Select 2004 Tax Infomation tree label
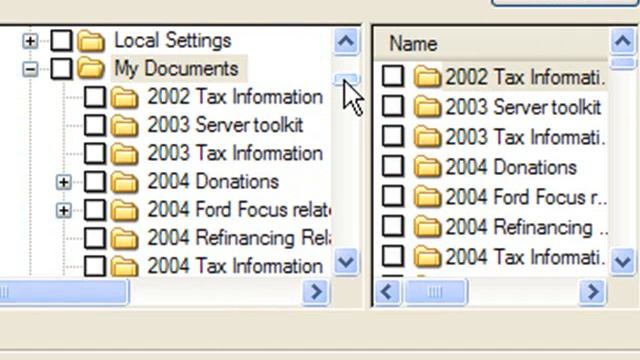640x360 pixels. 235,266
